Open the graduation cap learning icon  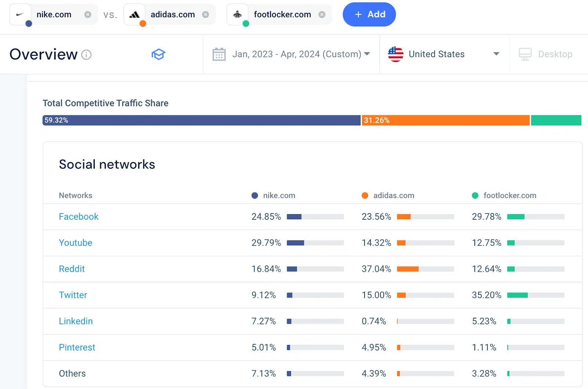tap(158, 54)
